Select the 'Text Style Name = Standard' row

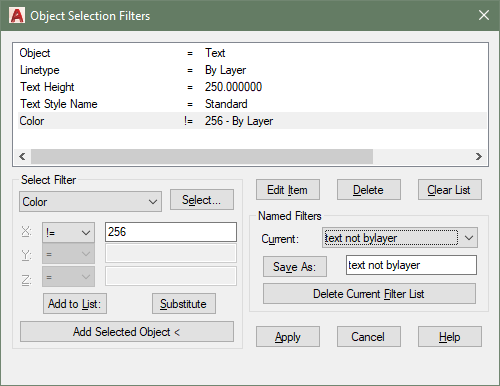pos(252,104)
